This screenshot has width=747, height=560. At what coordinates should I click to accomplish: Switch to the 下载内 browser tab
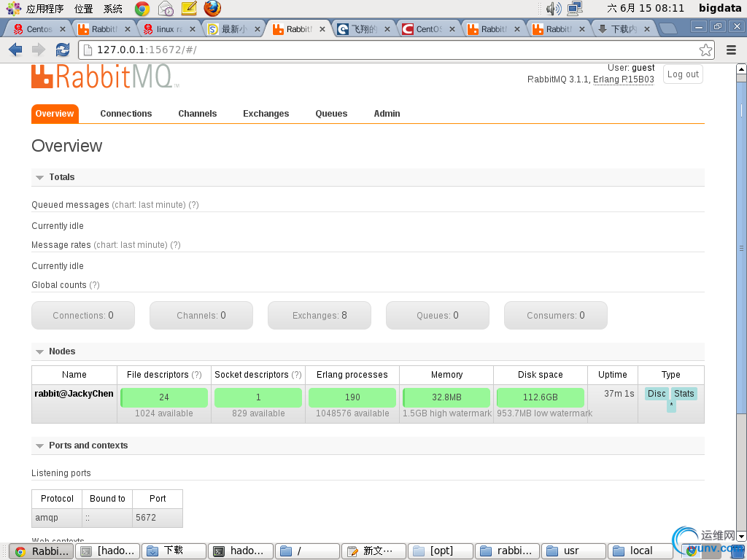623,29
